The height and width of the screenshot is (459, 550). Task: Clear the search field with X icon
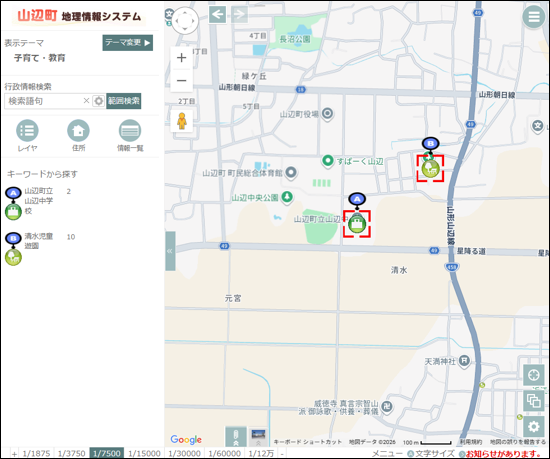pyautogui.click(x=86, y=101)
